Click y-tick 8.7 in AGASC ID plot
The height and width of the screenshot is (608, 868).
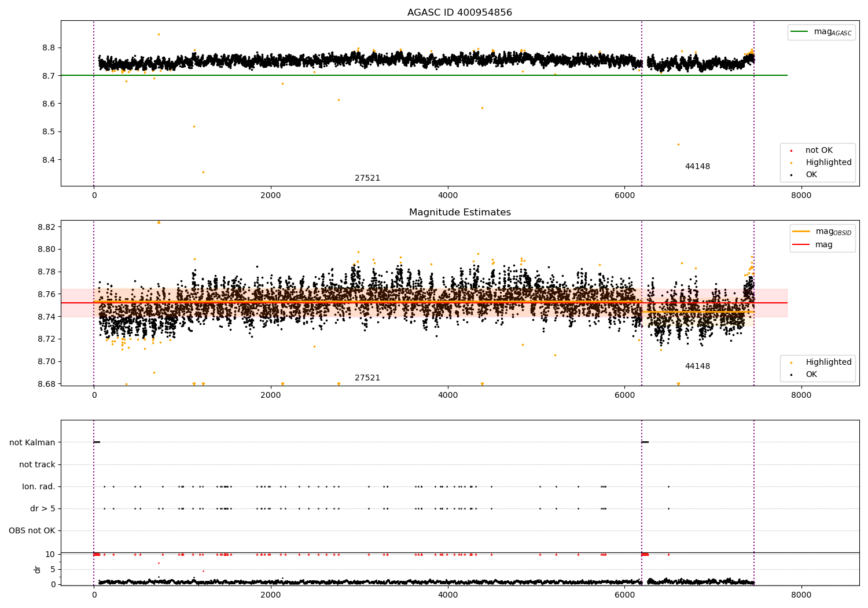click(49, 76)
